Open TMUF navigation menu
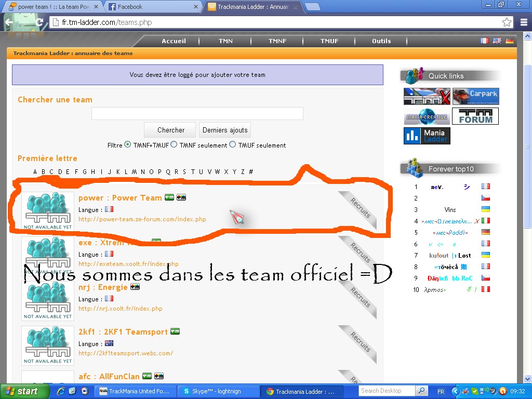 [x=329, y=41]
